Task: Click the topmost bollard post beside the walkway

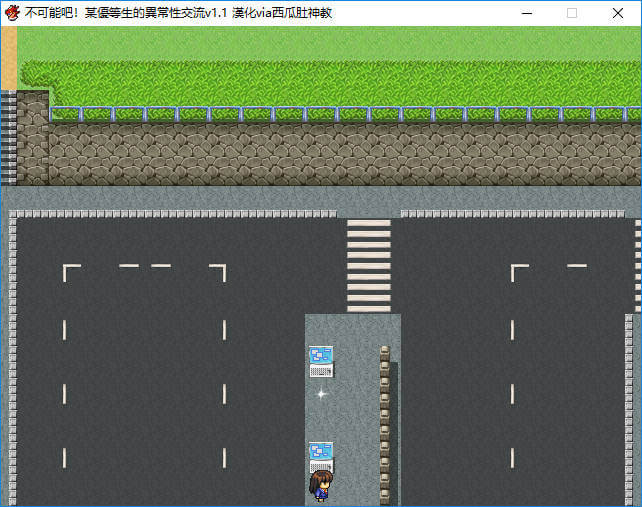Action: click(385, 353)
